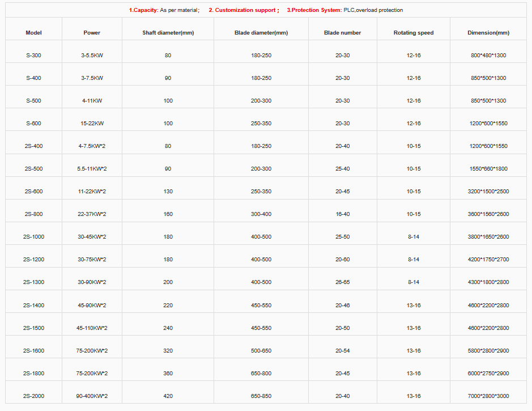The width and height of the screenshot is (532, 411).
Task: Click the S-300 model cell
Action: pos(33,56)
